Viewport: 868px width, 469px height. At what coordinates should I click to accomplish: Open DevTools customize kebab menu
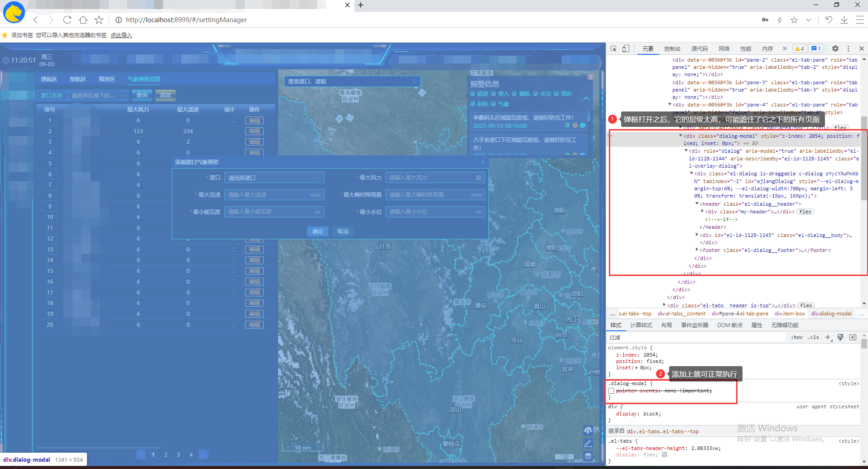848,48
